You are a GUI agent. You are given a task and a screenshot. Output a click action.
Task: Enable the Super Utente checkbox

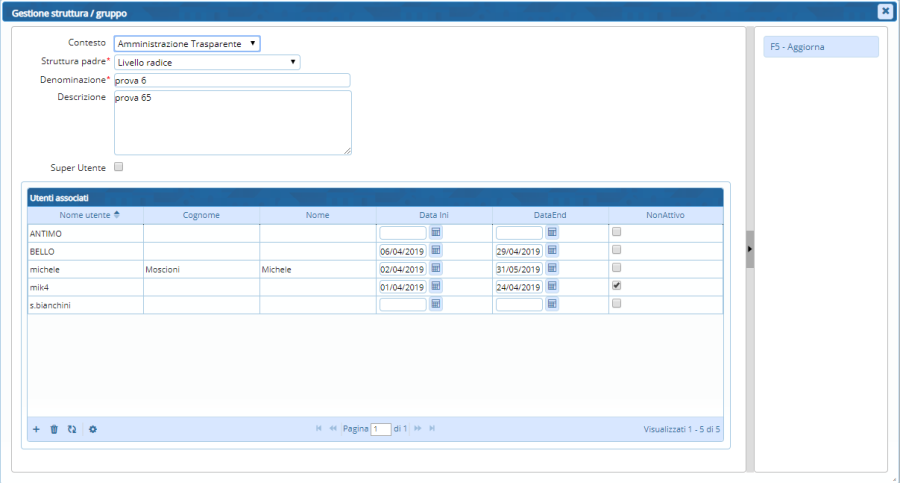(x=119, y=167)
